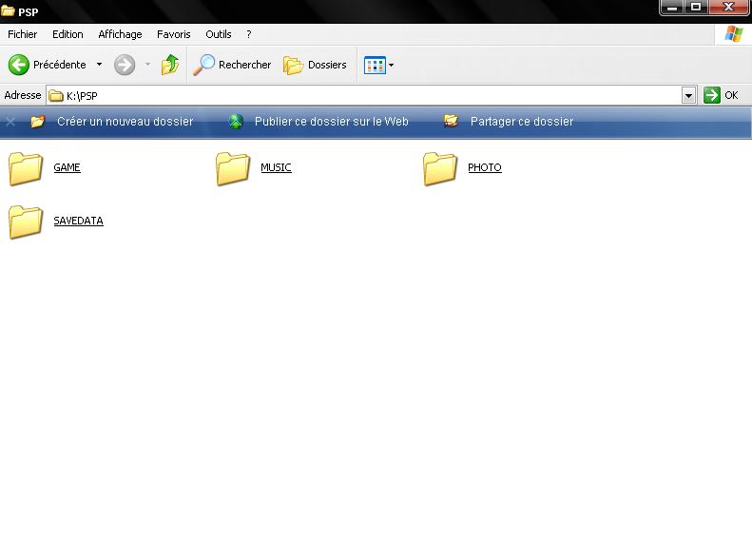The image size is (752, 560).
Task: Open the GAME folder icon
Action: point(27,168)
